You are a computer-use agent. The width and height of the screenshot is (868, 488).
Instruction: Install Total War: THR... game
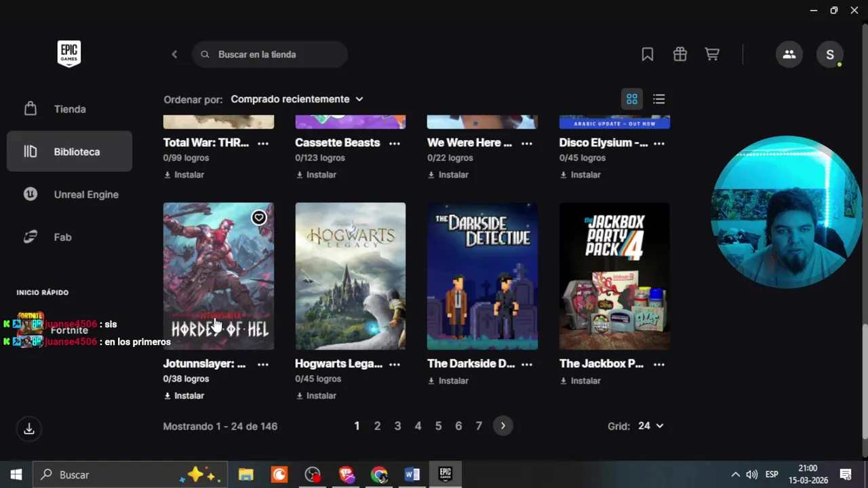pyautogui.click(x=184, y=175)
